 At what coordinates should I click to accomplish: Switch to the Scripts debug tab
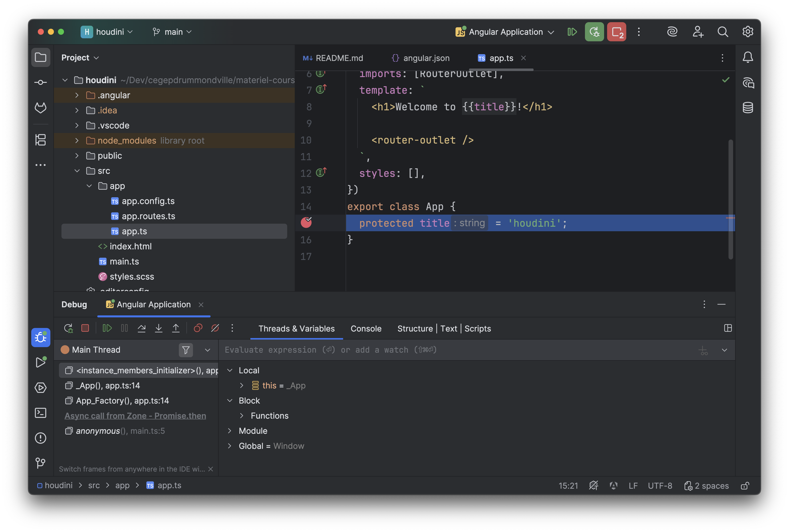click(x=477, y=328)
